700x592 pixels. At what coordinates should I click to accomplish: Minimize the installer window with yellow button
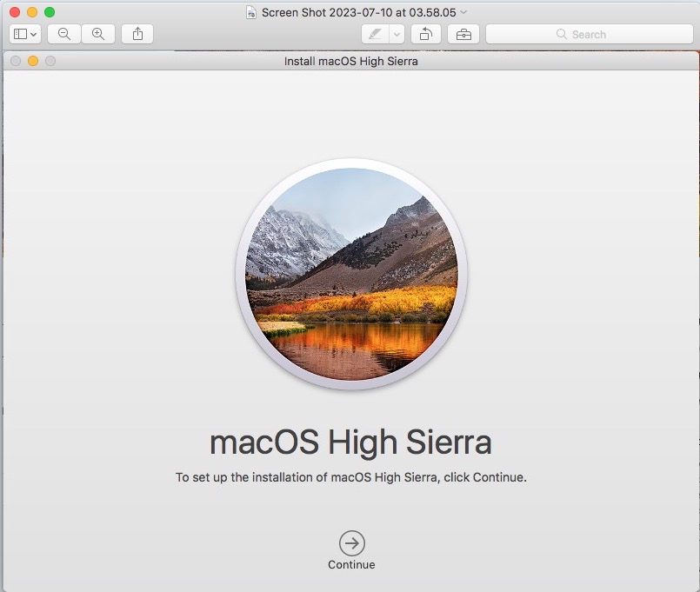33,61
